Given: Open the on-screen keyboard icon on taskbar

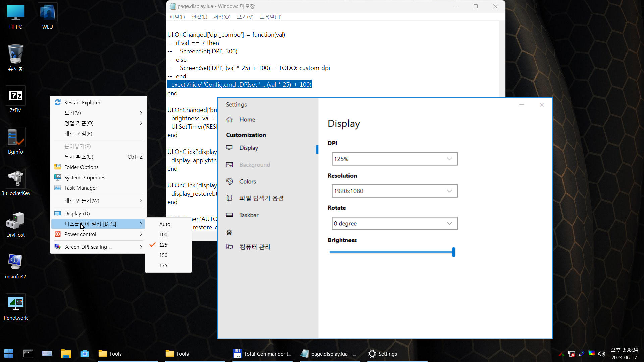Looking at the screenshot, I should 47,354.
